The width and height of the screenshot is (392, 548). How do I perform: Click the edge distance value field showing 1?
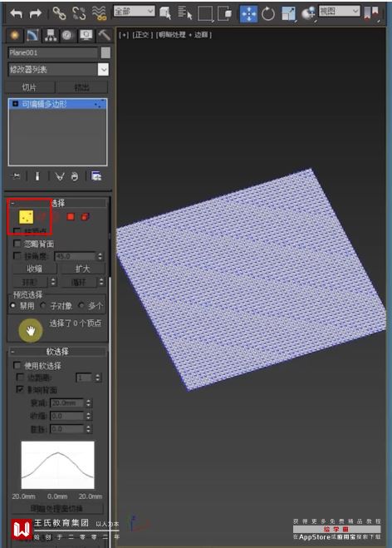(x=84, y=378)
